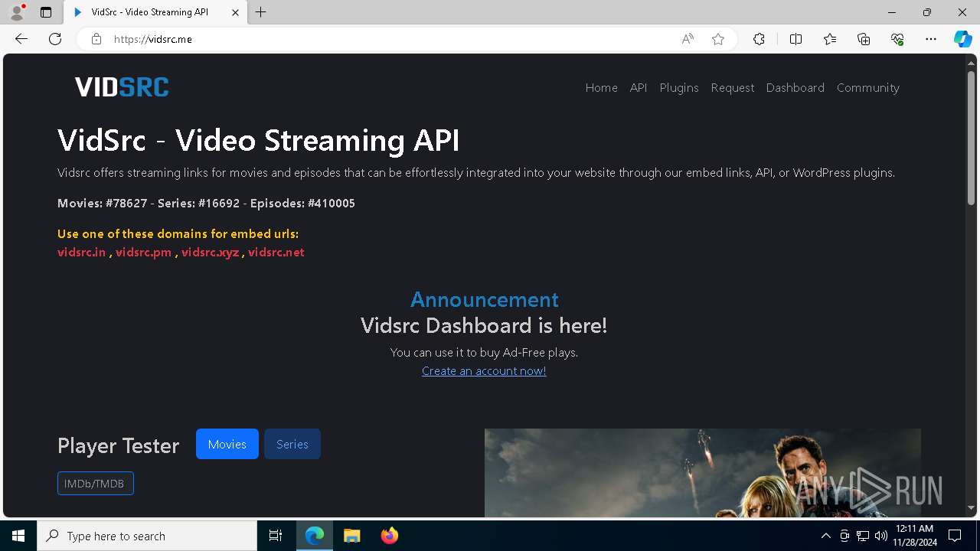Select the Movies player tester button
Viewport: 980px width, 551px height.
coord(227,444)
